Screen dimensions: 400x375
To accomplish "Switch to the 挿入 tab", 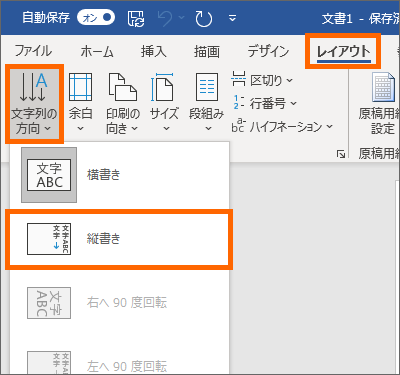I will (x=153, y=51).
